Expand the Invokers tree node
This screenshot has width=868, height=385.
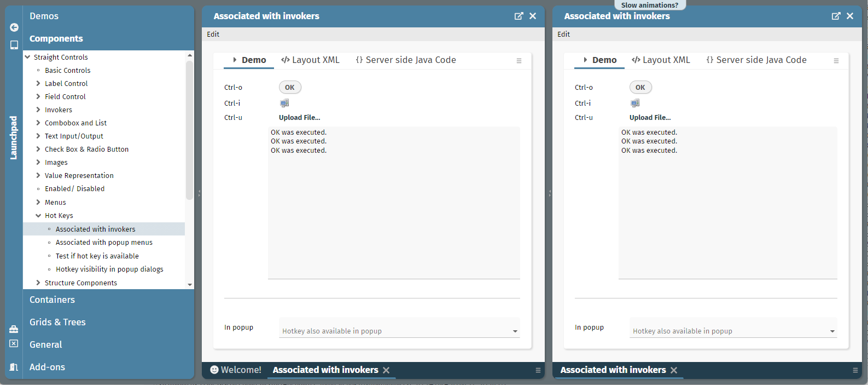(x=38, y=110)
